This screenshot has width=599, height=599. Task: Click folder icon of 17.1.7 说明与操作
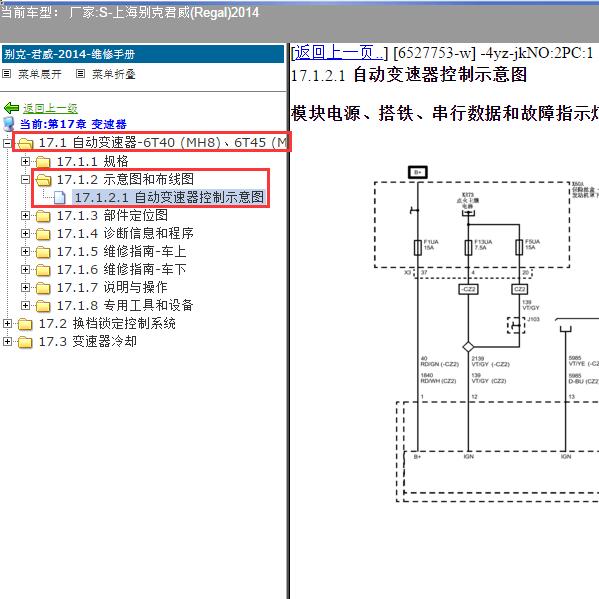43,288
